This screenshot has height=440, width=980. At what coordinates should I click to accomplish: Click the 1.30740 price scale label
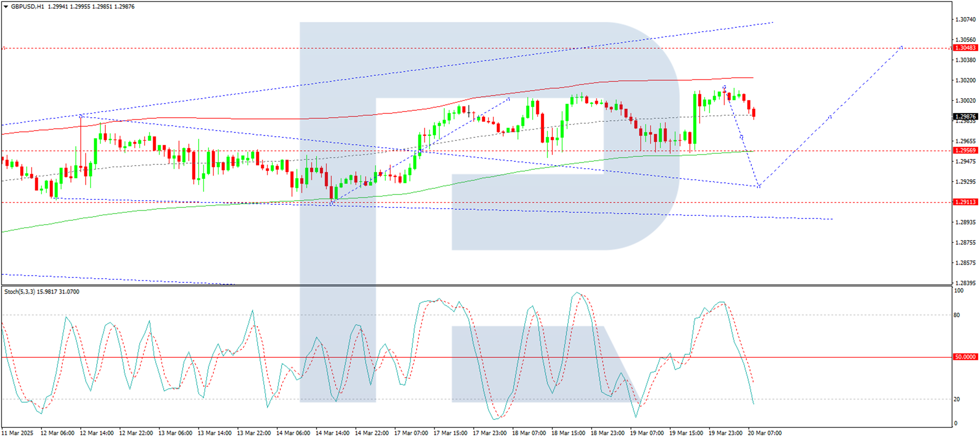pos(965,20)
